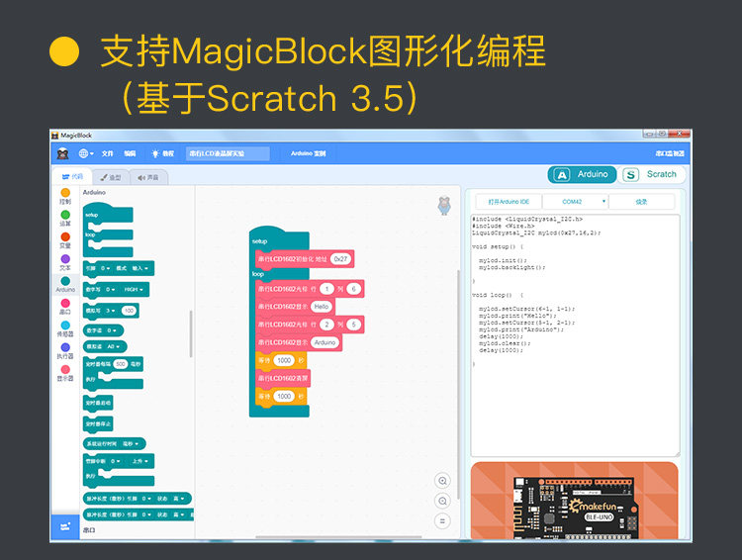The height and width of the screenshot is (560, 742).
Task: Click inside the generated Arduino code area
Action: tap(576, 335)
